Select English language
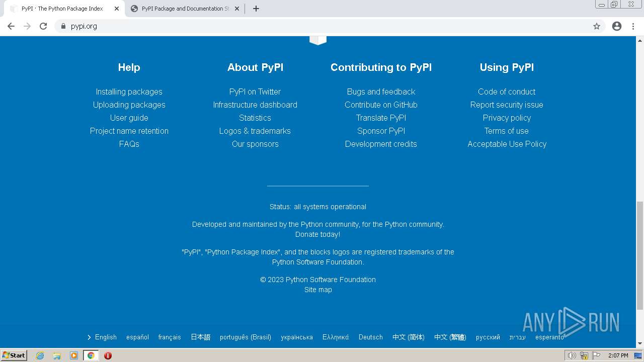This screenshot has width=644, height=362. pyautogui.click(x=106, y=337)
